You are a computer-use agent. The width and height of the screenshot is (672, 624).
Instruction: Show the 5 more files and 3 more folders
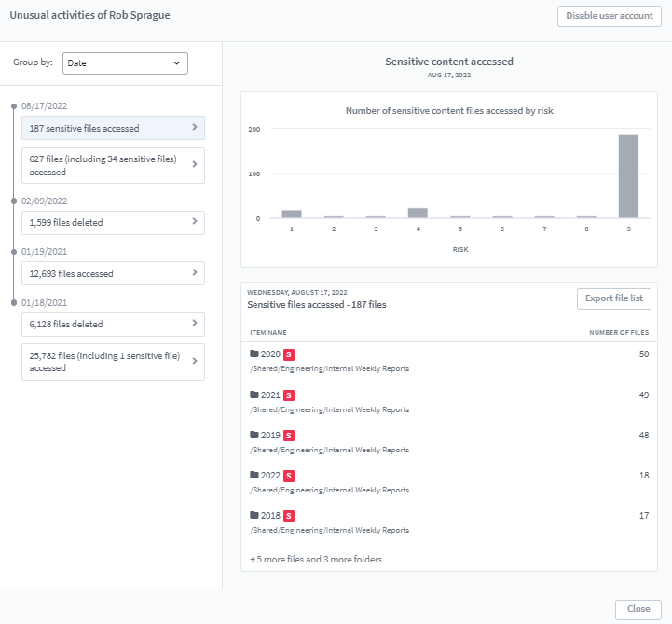316,560
